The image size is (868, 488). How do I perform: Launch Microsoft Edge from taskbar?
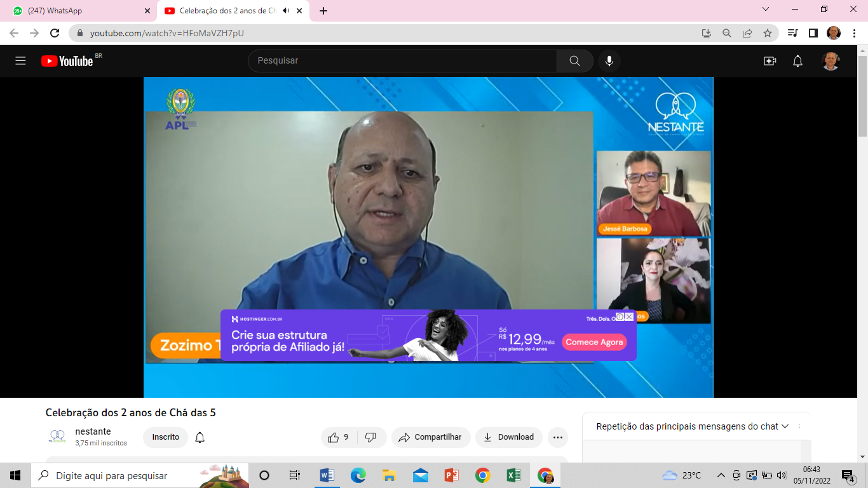click(x=358, y=475)
